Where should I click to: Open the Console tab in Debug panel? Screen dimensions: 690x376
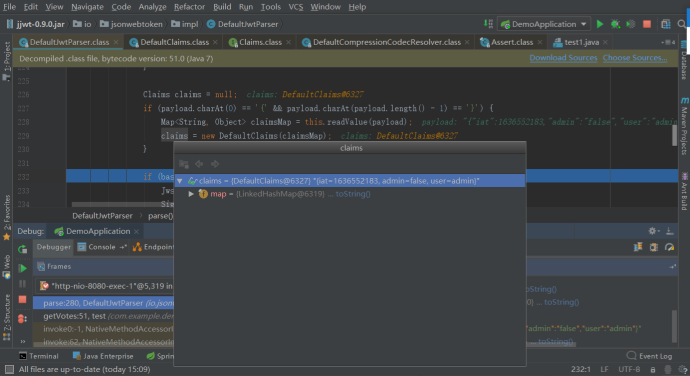click(101, 247)
